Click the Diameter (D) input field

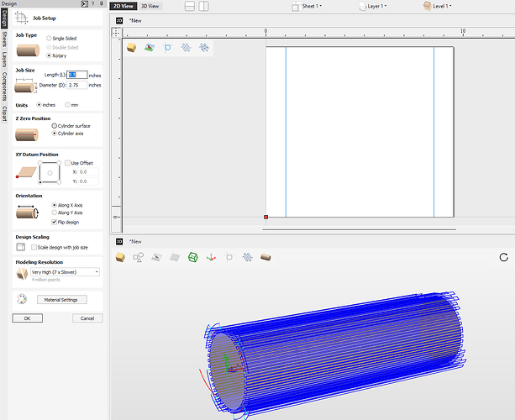pyautogui.click(x=77, y=85)
